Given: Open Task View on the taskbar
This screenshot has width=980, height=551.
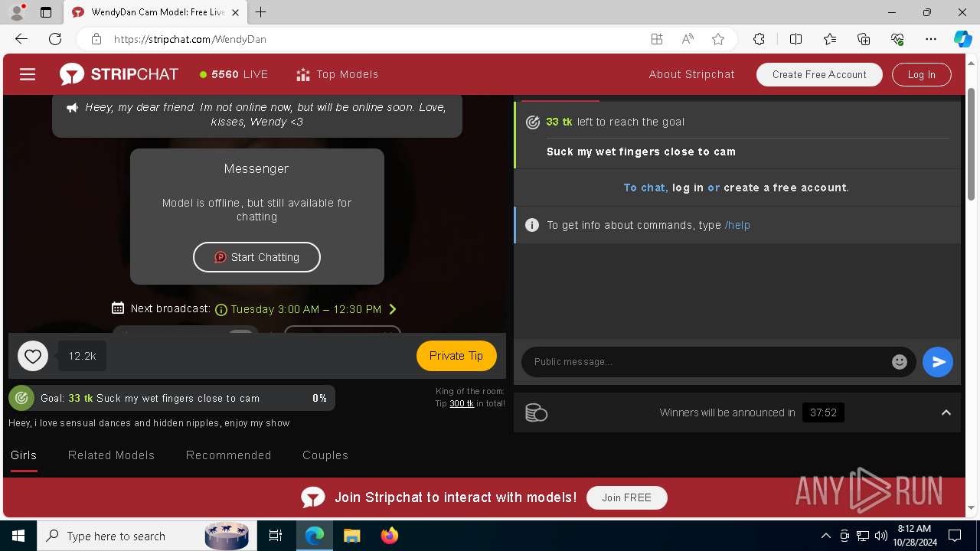Looking at the screenshot, I should click(276, 536).
